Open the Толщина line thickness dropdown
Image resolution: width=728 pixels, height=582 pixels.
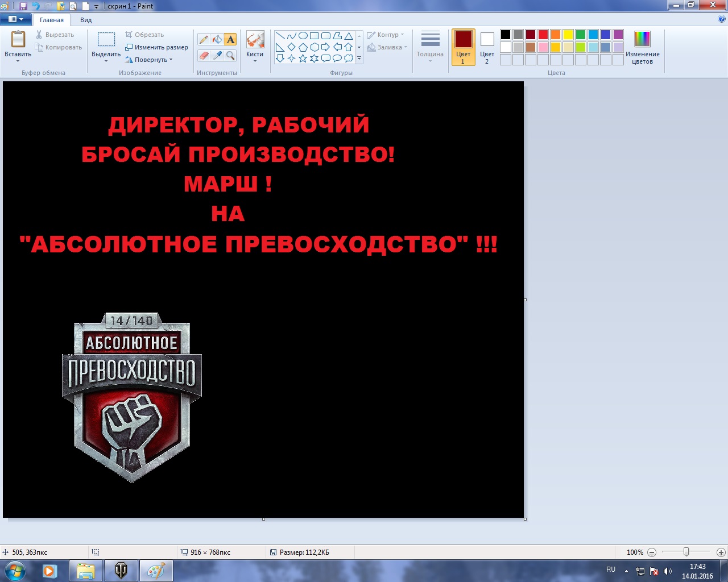click(430, 47)
